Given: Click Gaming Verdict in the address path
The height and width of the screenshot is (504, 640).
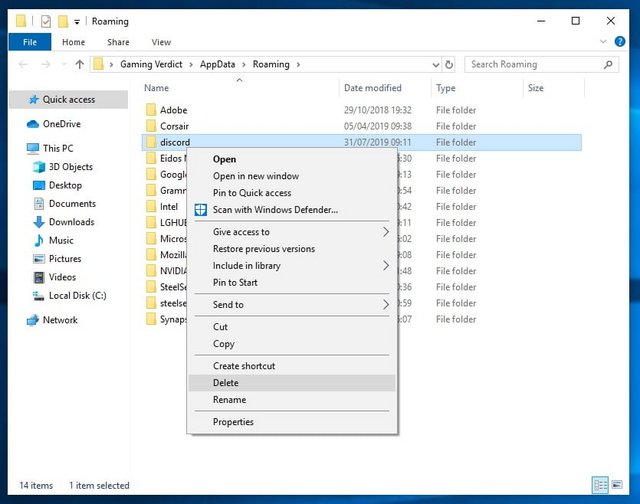Looking at the screenshot, I should [151, 64].
